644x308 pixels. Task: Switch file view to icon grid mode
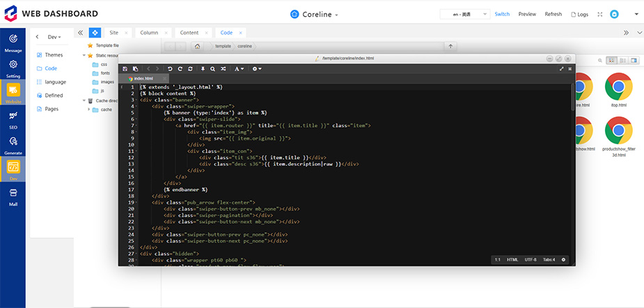point(611,61)
